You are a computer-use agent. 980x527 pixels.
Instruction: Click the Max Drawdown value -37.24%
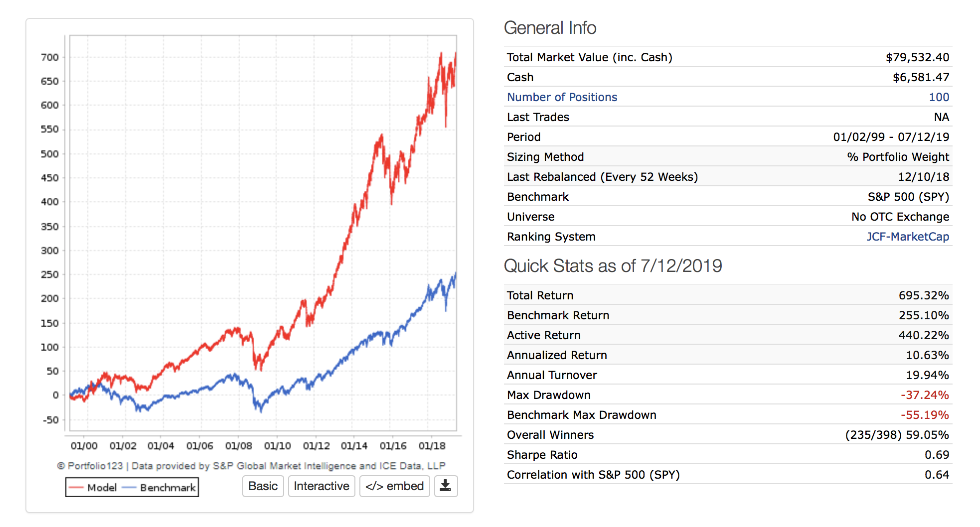tap(924, 395)
